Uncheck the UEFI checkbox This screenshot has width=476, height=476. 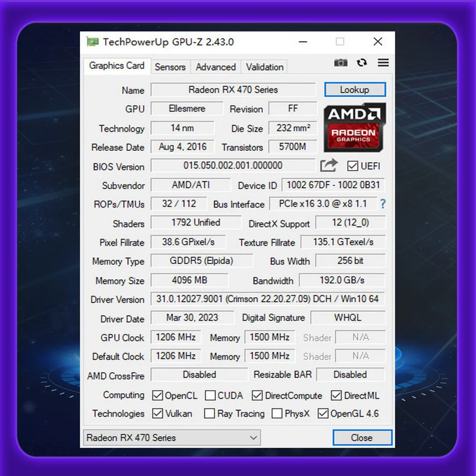click(x=353, y=166)
